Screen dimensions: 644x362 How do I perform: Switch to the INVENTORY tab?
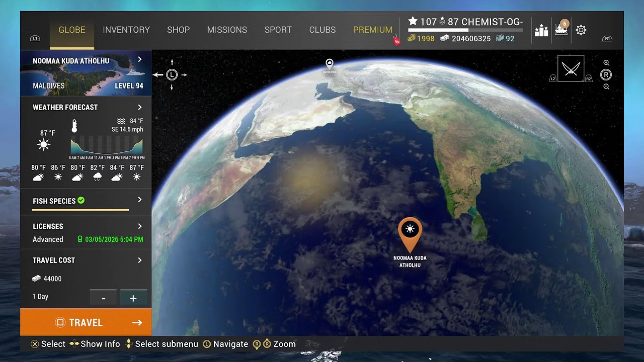[126, 30]
